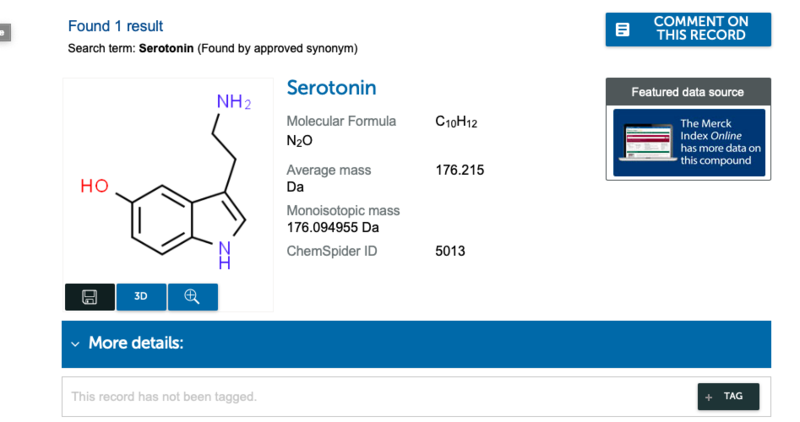Click the ChemSpider ID value 5013

point(450,251)
